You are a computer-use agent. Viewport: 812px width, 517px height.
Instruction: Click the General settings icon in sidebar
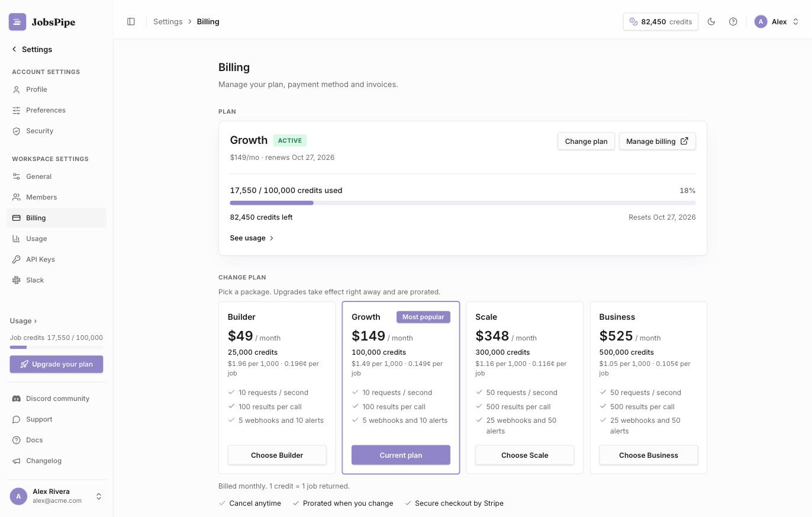[17, 176]
